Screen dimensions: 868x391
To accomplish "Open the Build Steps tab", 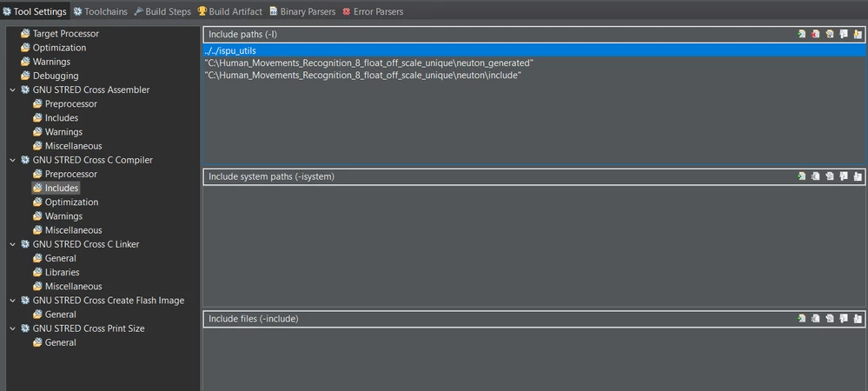I will pos(162,11).
